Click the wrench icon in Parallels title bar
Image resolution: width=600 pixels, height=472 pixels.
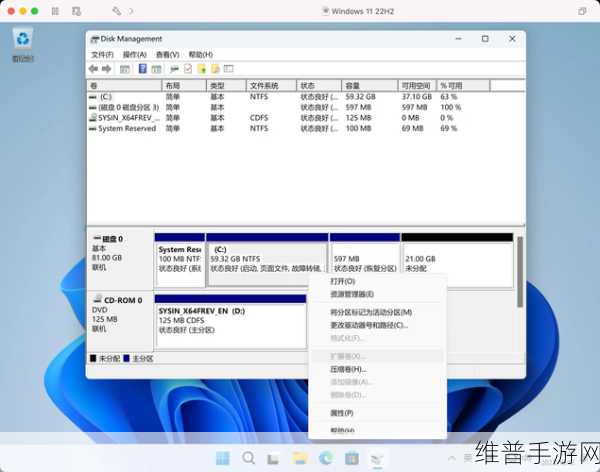click(x=116, y=11)
